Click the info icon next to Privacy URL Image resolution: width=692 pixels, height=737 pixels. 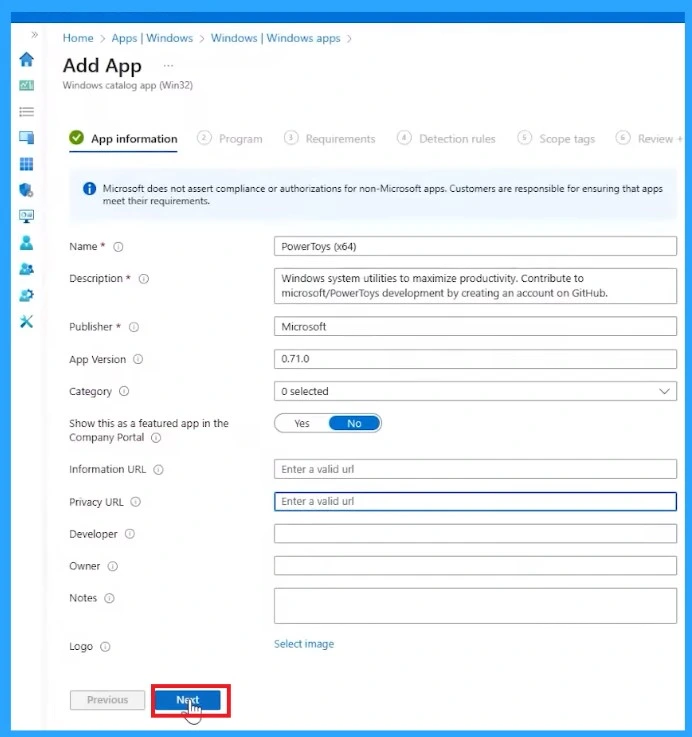point(135,502)
